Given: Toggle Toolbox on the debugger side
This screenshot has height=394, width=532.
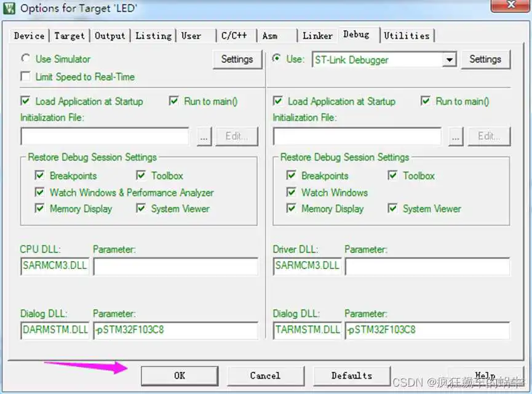Looking at the screenshot, I should tap(392, 175).
